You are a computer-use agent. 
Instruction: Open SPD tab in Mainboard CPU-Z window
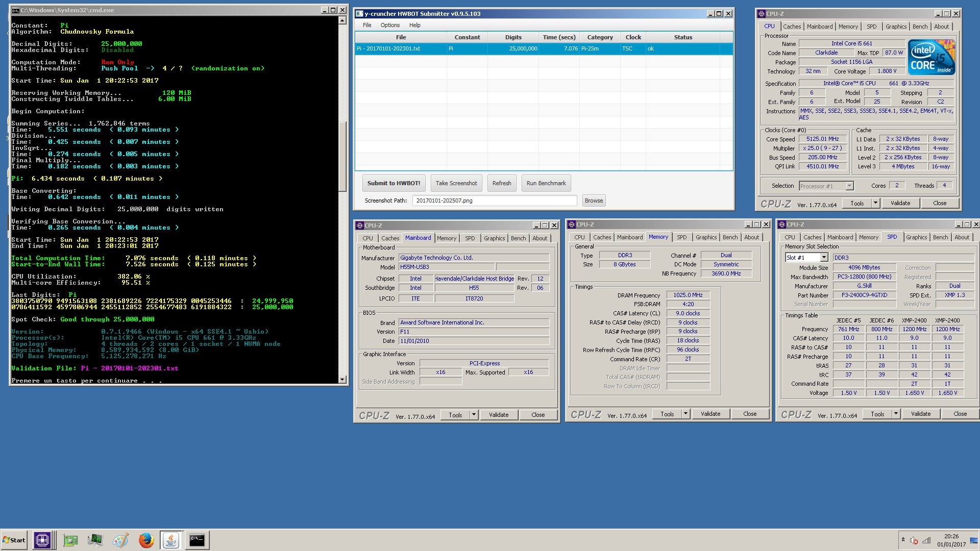(x=470, y=238)
